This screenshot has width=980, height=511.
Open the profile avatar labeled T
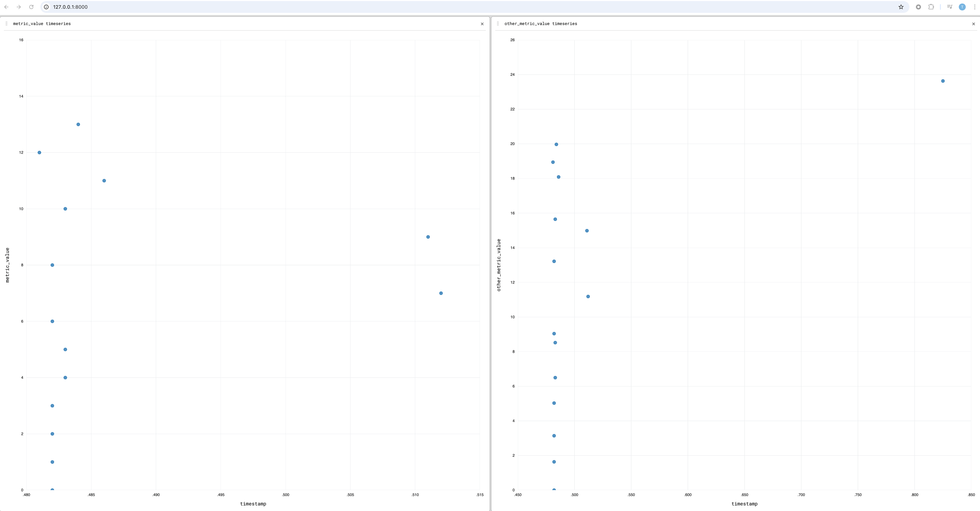point(962,7)
